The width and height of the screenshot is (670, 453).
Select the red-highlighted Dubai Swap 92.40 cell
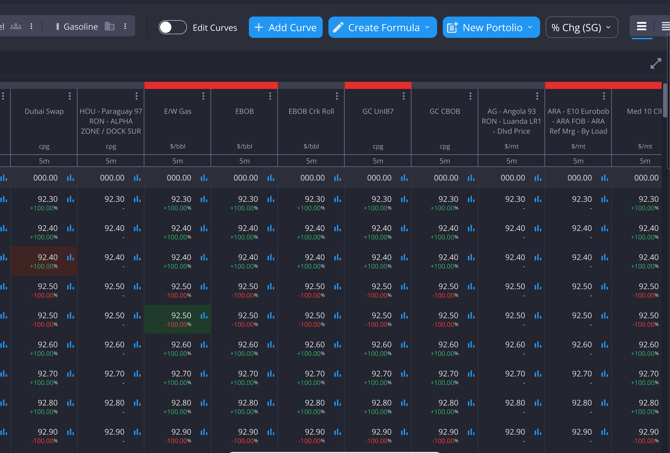(44, 261)
